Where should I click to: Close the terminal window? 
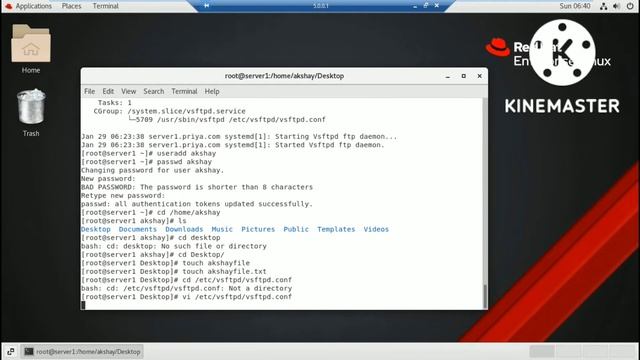tap(480, 76)
